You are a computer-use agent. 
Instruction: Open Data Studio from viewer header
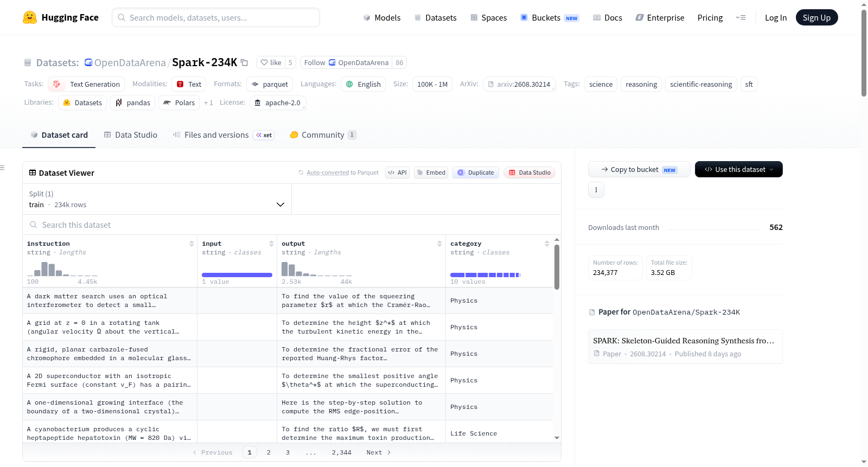coord(529,172)
